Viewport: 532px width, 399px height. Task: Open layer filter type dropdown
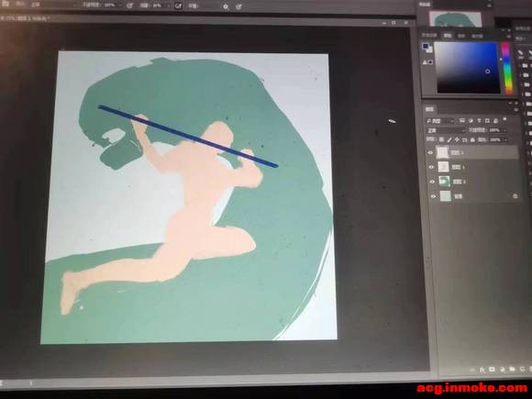(x=439, y=121)
